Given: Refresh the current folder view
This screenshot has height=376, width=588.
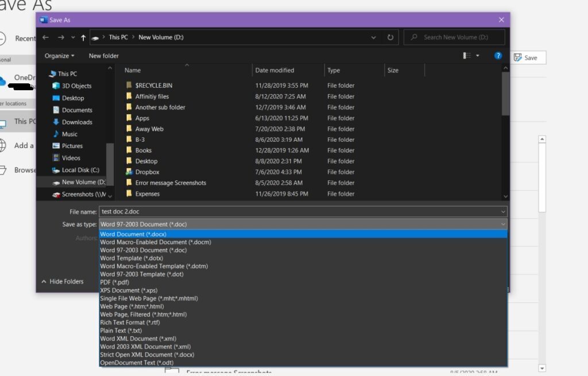Looking at the screenshot, I should (390, 37).
